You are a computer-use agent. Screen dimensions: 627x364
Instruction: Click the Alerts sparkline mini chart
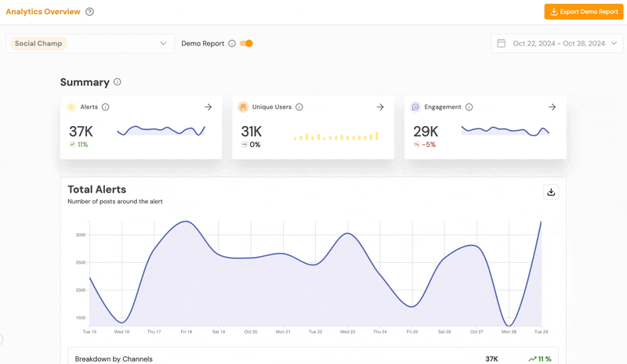[x=161, y=131]
